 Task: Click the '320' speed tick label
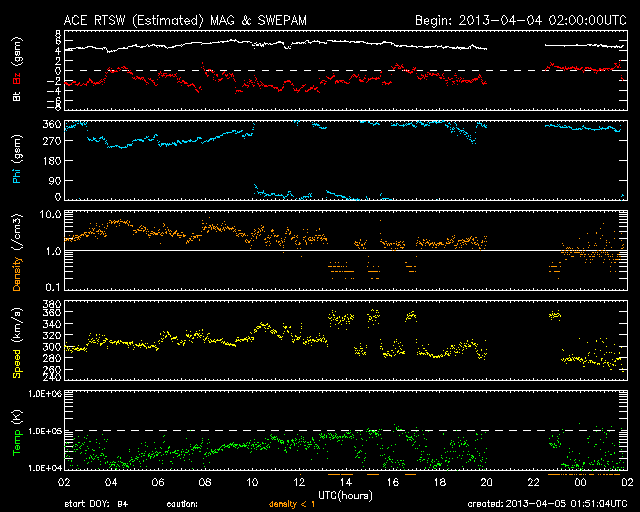click(x=52, y=336)
